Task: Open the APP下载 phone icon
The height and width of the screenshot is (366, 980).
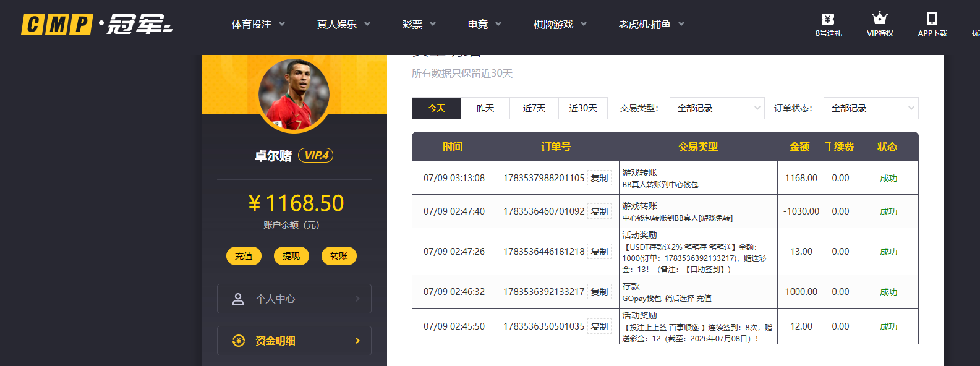Action: coord(932,19)
